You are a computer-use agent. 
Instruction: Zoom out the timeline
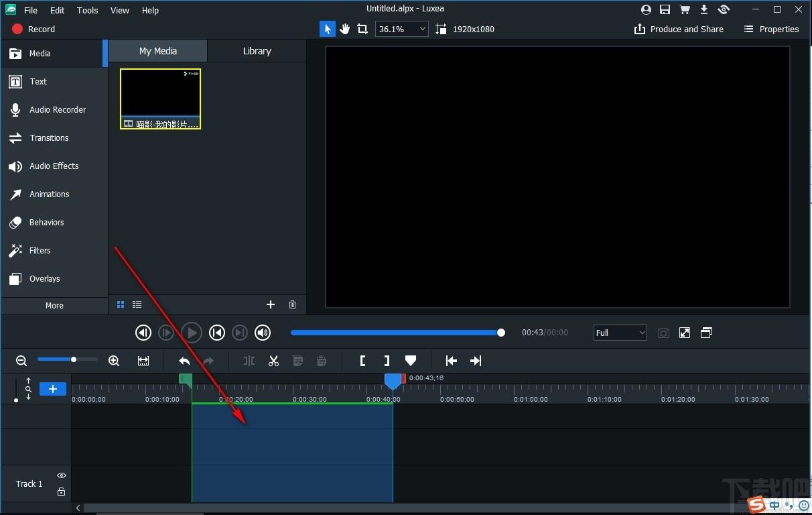(21, 361)
